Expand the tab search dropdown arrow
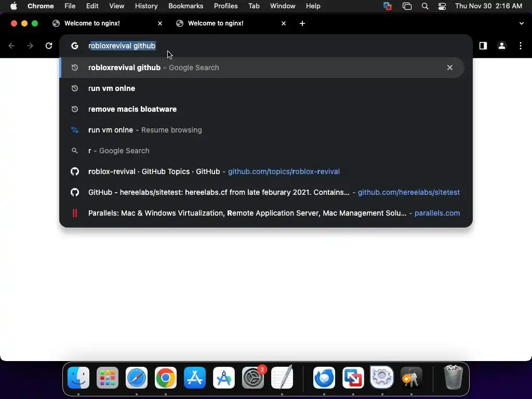532x399 pixels. coord(521,23)
